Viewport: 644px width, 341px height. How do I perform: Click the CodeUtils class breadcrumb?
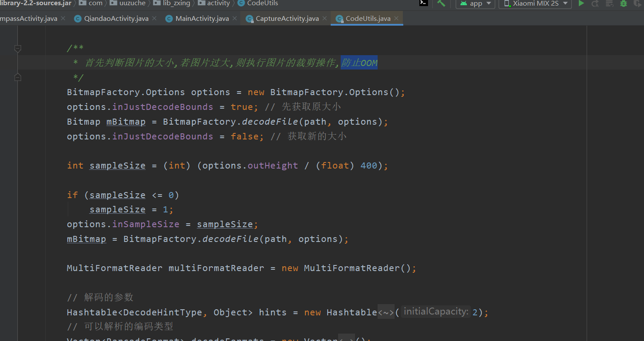point(258,3)
